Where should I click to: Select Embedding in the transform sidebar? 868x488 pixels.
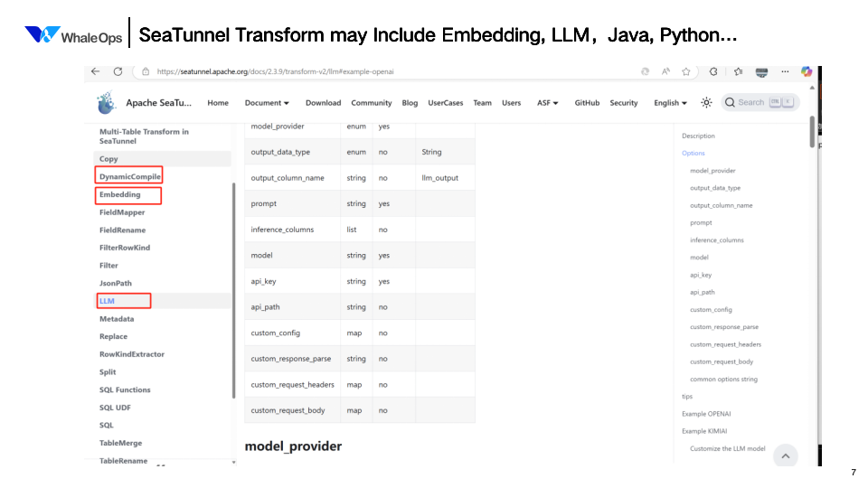[x=120, y=195]
